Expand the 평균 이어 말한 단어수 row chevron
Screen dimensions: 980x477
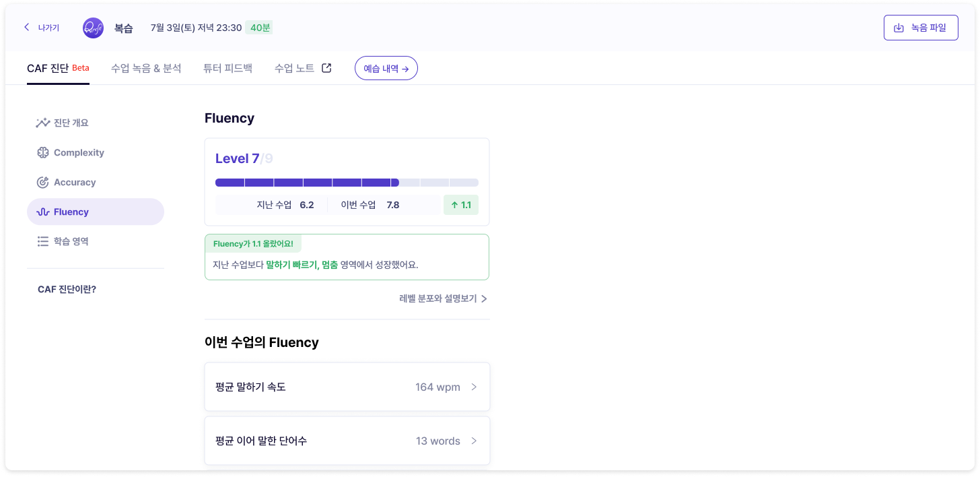coord(474,441)
